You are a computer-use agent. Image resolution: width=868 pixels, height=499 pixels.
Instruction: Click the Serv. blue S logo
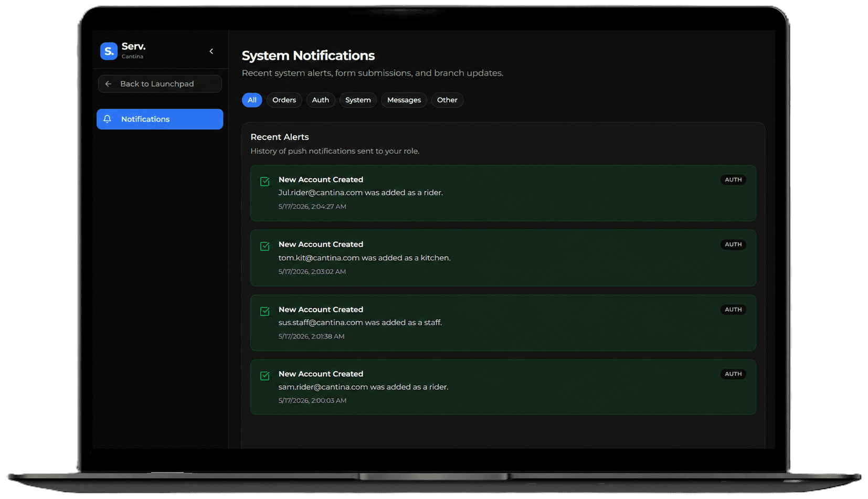109,51
